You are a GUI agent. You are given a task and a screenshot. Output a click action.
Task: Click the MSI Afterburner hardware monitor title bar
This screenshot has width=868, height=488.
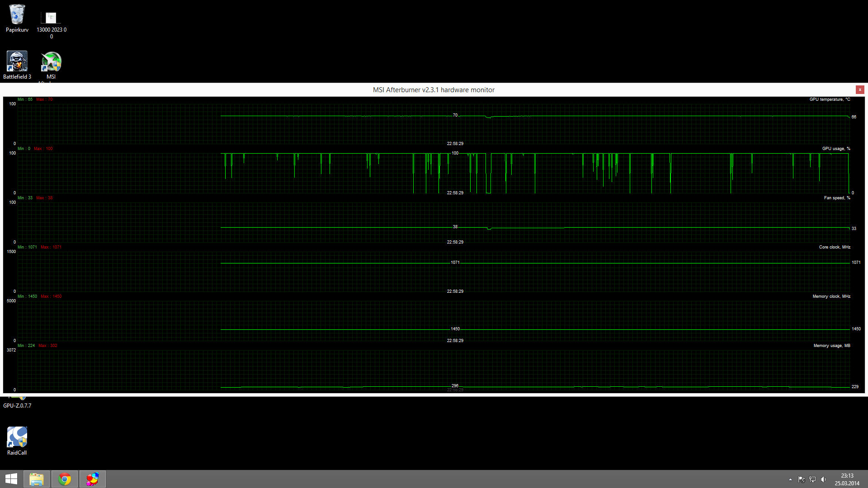[434, 90]
